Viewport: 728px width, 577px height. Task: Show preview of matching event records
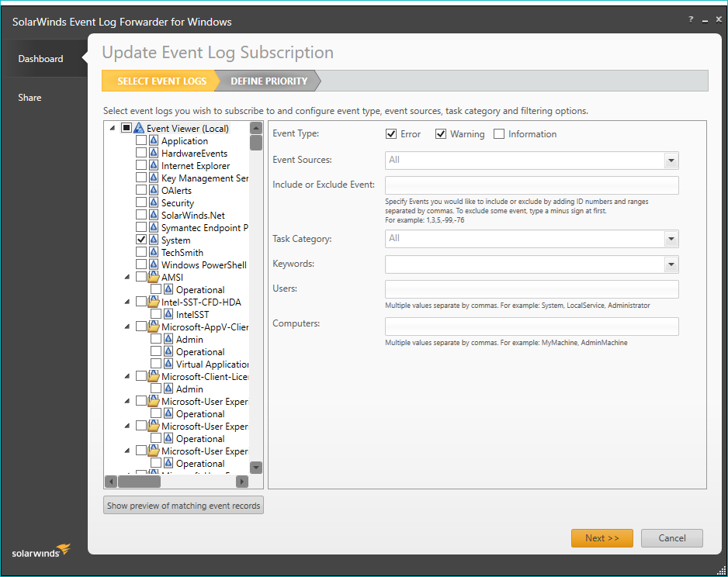pos(184,506)
